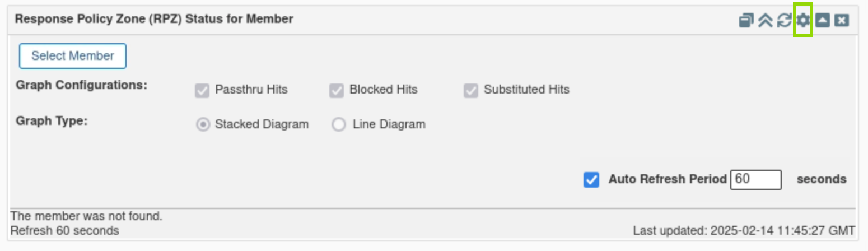Select the Line Diagram graph type
This screenshot has height=251, width=868.
point(339,124)
